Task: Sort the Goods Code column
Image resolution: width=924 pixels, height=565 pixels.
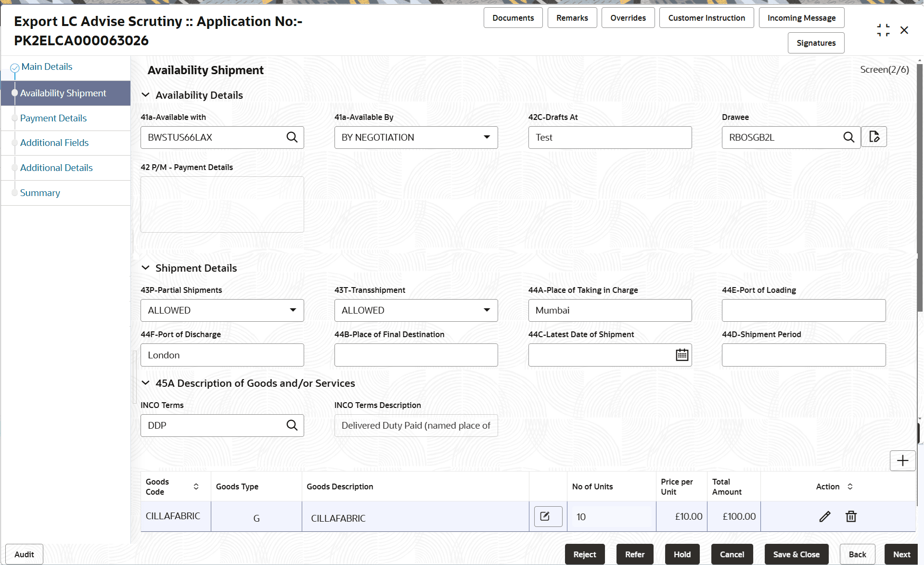Action: pyautogui.click(x=196, y=486)
